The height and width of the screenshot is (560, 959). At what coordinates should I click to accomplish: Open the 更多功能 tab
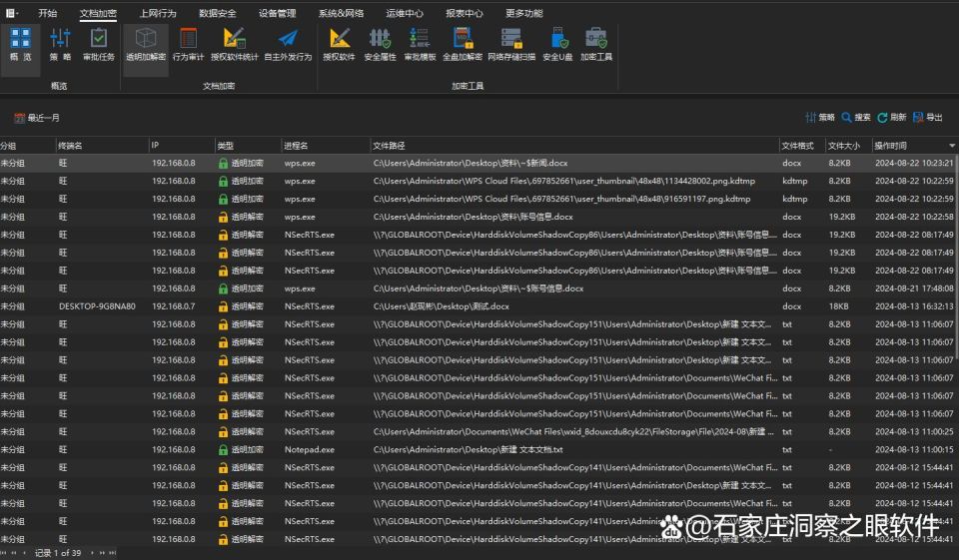point(524,13)
